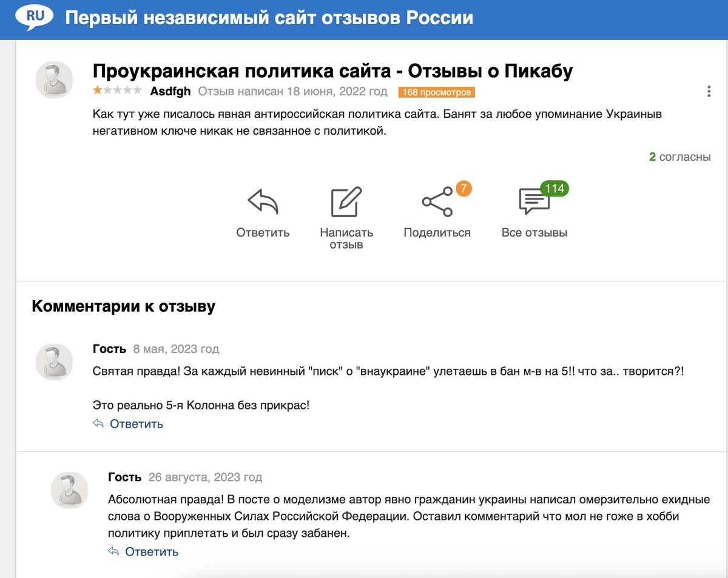Viewport: 728px width, 578px height.
Task: Click the 'Гость' name on the 8 мая comment
Action: tap(109, 349)
